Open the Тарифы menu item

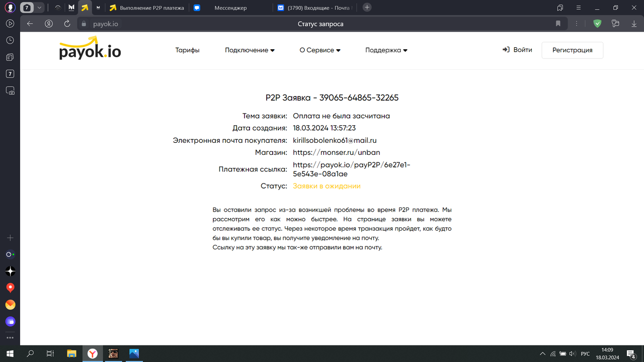click(x=187, y=50)
